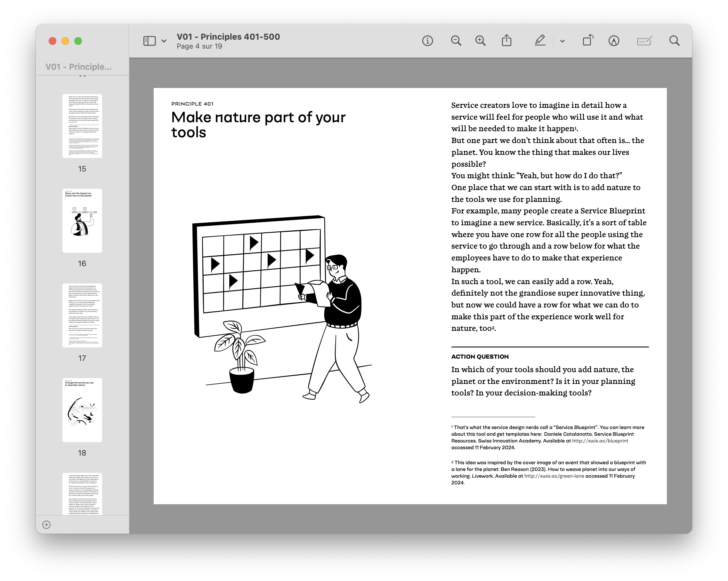The height and width of the screenshot is (581, 728).
Task: Click the Inspector info icon
Action: [x=427, y=41]
